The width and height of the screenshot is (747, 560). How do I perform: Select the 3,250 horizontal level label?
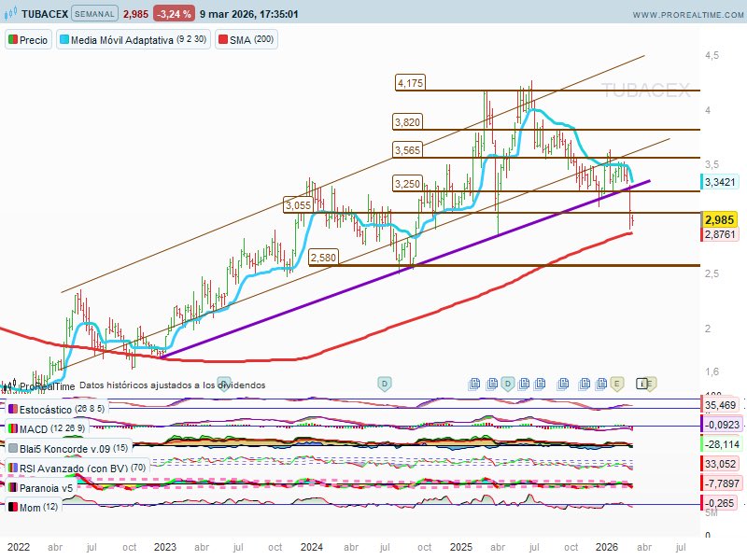[407, 183]
